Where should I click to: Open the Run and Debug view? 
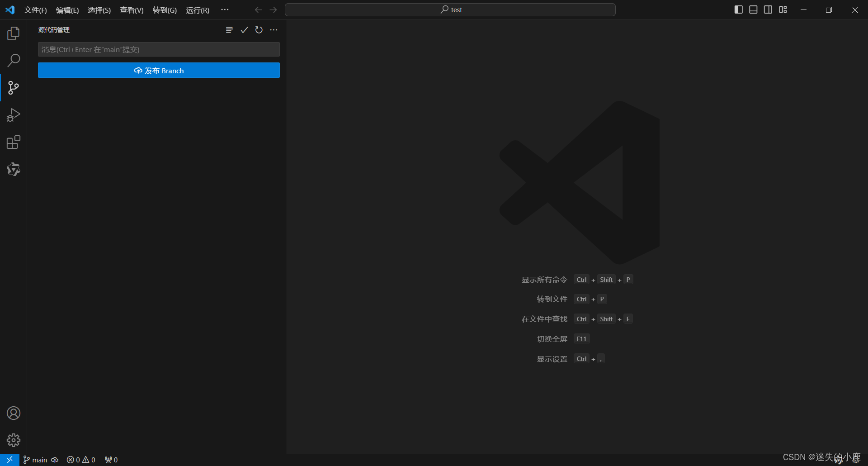point(14,115)
